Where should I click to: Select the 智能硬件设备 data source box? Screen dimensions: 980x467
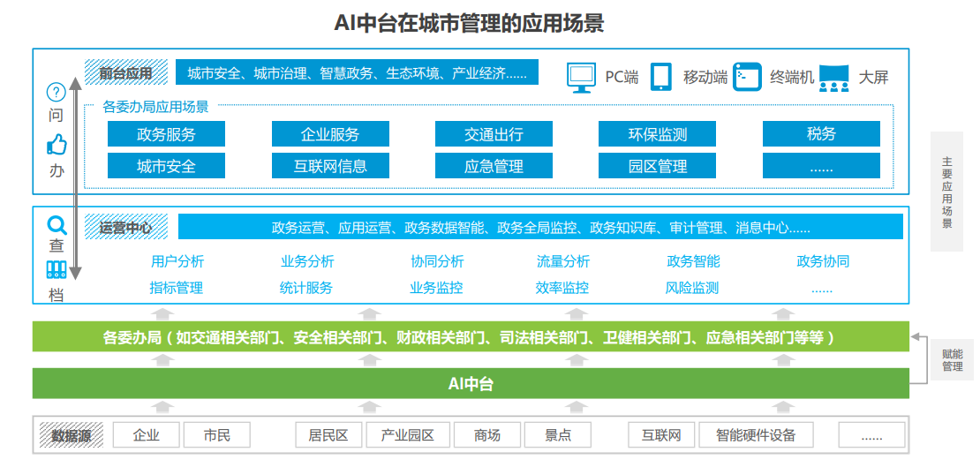tap(756, 435)
